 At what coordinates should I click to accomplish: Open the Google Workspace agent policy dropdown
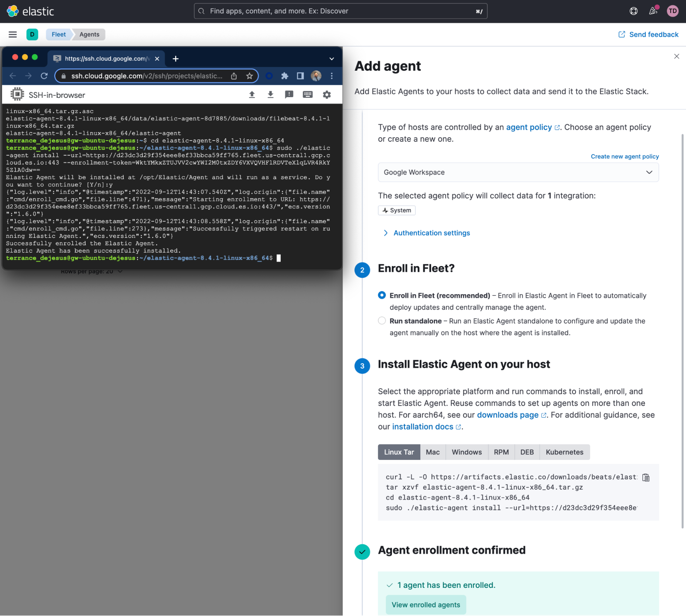coord(518,172)
